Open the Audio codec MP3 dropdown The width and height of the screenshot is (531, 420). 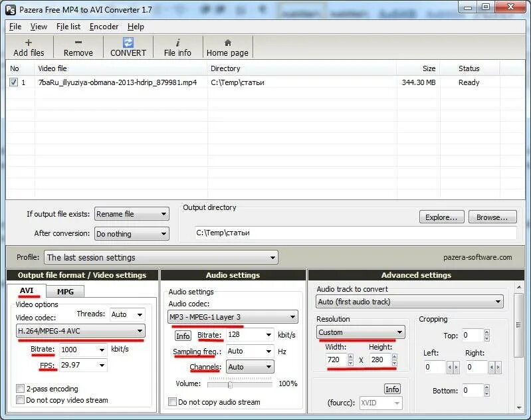pyautogui.click(x=233, y=317)
